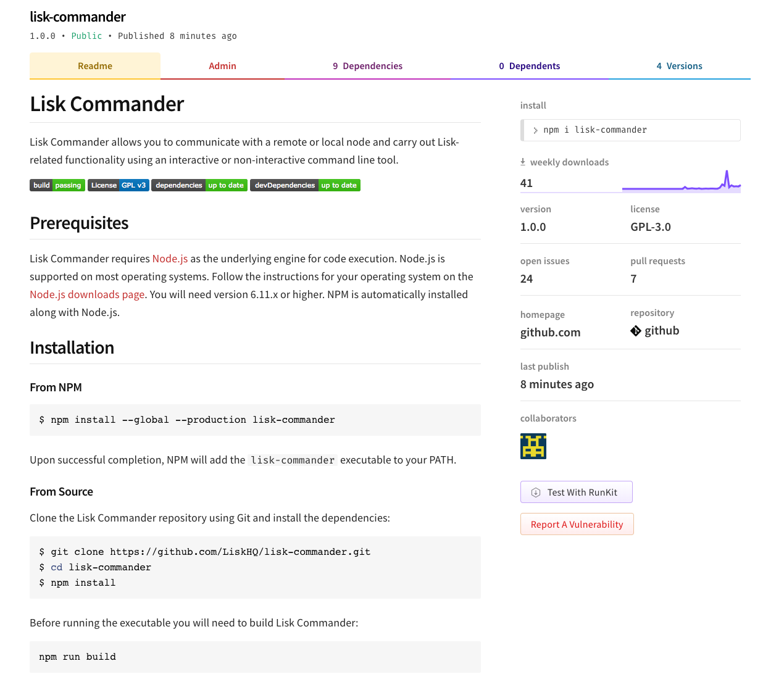Click the Prerequisites heading
This screenshot has height=682, width=784.
(x=79, y=223)
